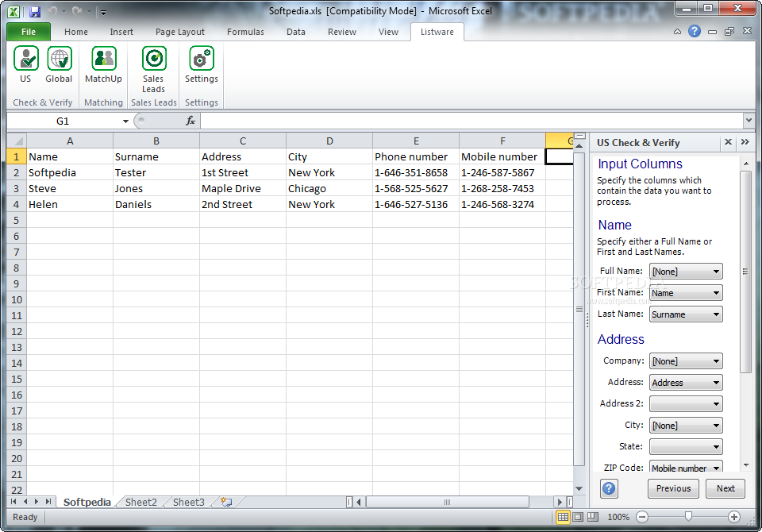
Task: Click the task pane scroll down arrow
Action: pyautogui.click(x=746, y=465)
